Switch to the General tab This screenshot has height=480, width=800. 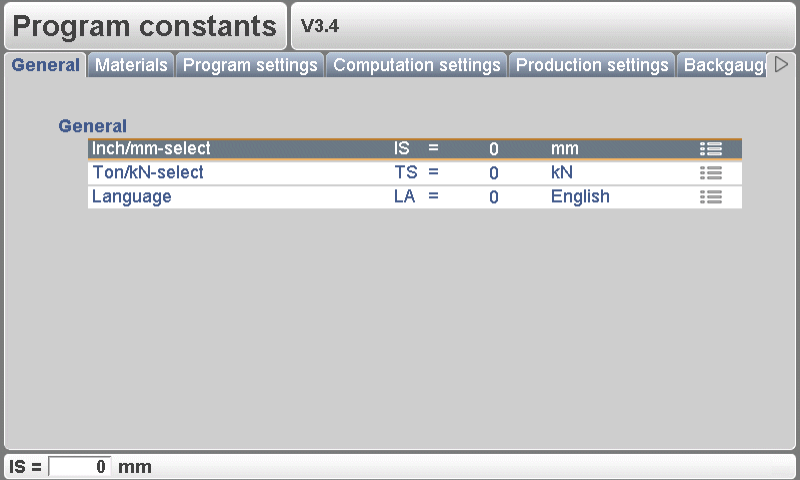click(46, 66)
